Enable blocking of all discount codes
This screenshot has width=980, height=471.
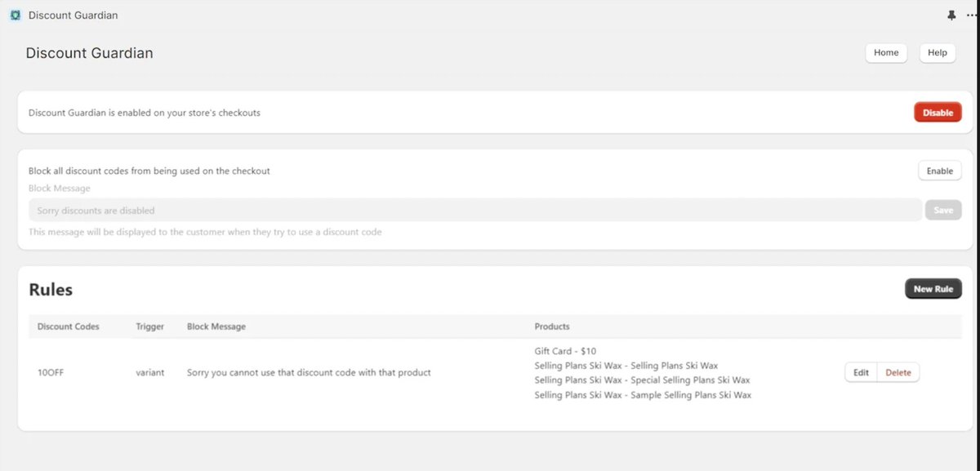click(x=940, y=171)
